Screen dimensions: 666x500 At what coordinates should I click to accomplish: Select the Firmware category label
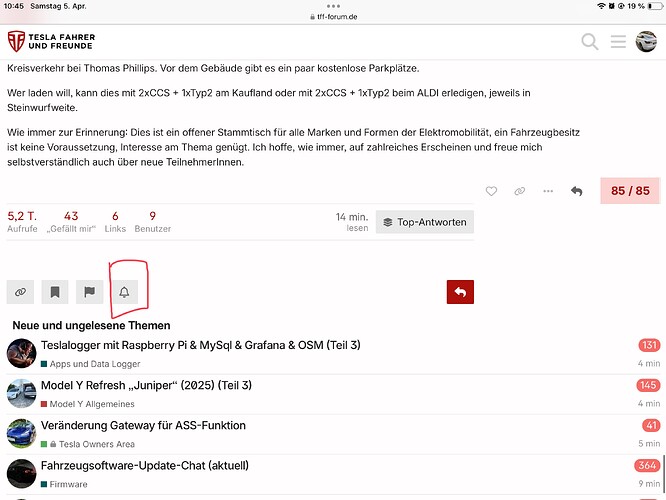point(64,484)
